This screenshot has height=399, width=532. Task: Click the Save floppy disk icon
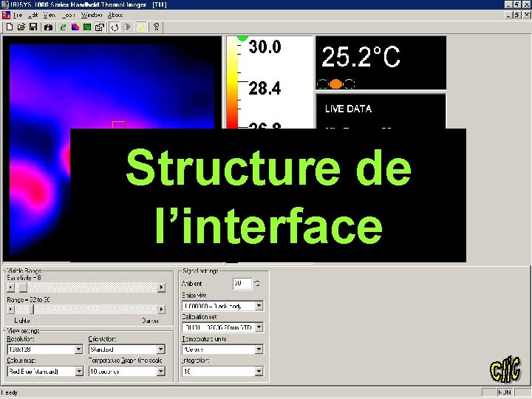click(33, 27)
